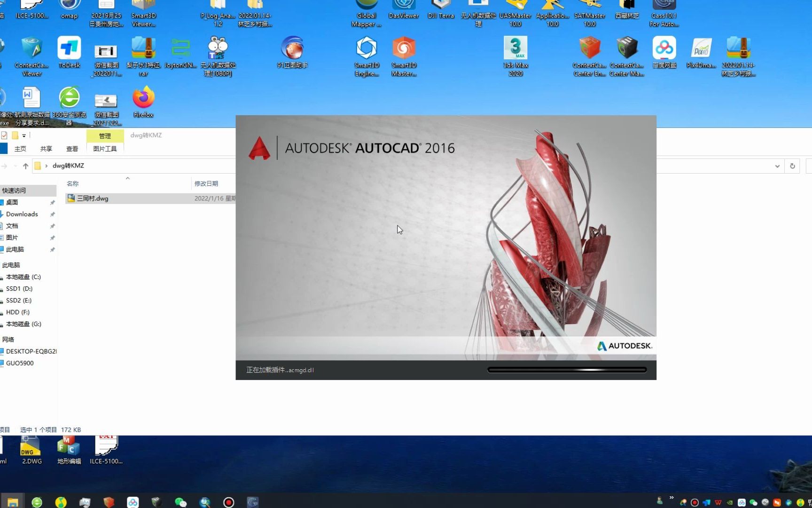Screen dimensions: 812x508
Task: Open the Pix4Dmapper desktop shortcut
Action: [701, 53]
